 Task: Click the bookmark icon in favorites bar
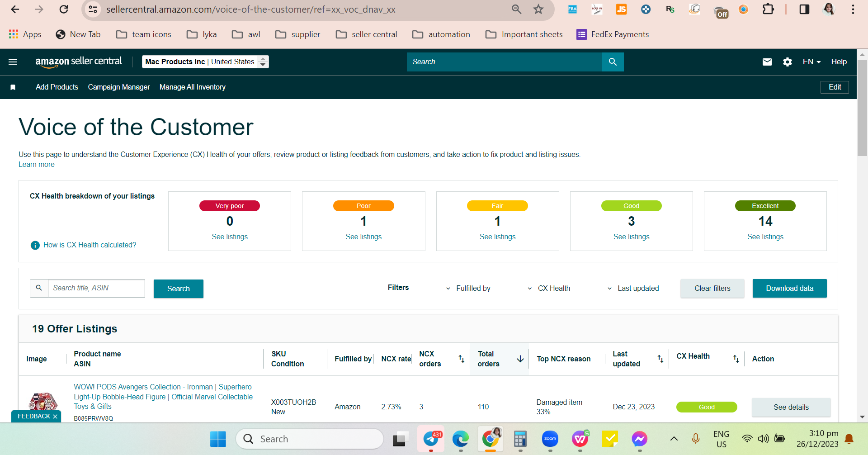coord(13,87)
